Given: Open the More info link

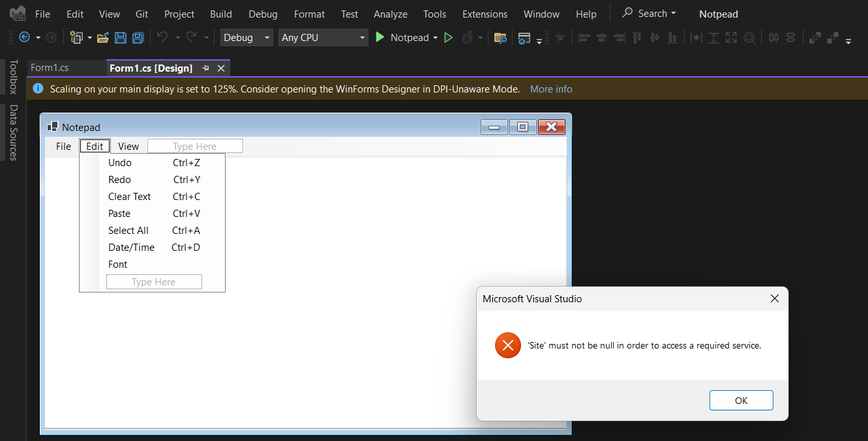Looking at the screenshot, I should click(551, 89).
